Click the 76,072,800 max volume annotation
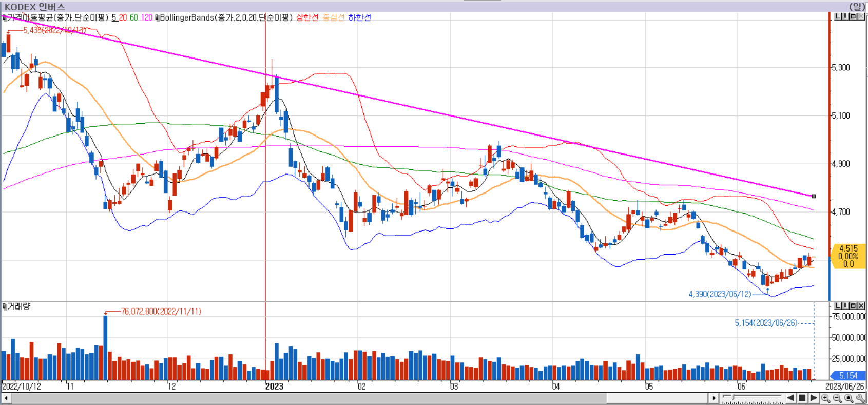The image size is (868, 405). point(161,312)
